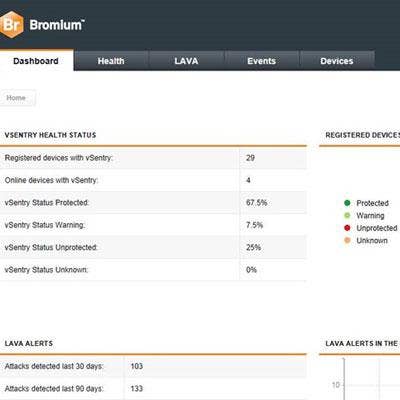This screenshot has width=400, height=400.
Task: Switch to the Health tab
Action: coord(111,61)
